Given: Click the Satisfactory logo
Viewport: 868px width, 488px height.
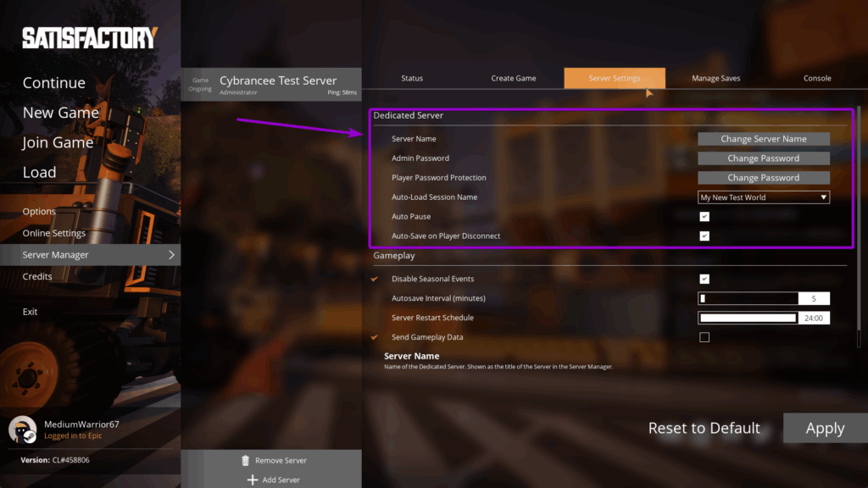Looking at the screenshot, I should (89, 36).
